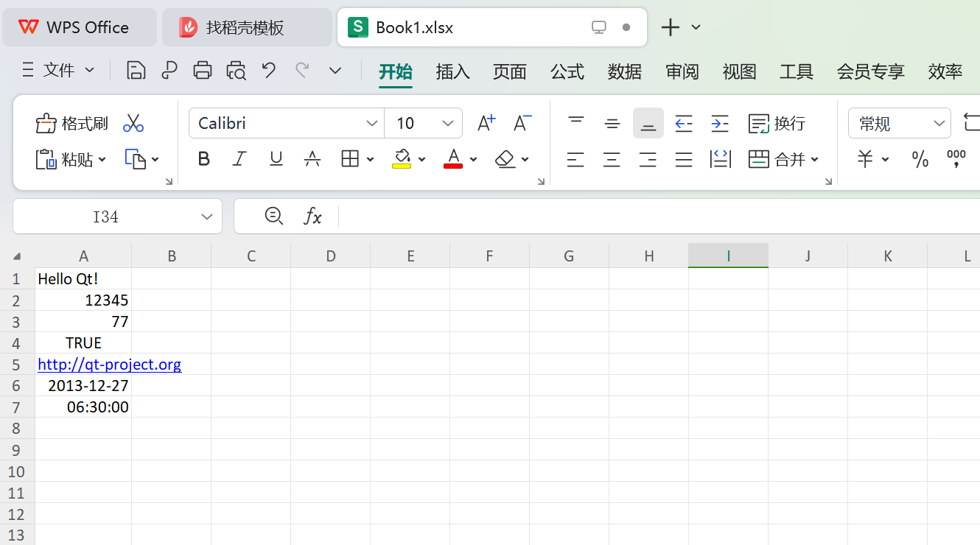Switch to the 视图 tab
980x545 pixels.
739,71
